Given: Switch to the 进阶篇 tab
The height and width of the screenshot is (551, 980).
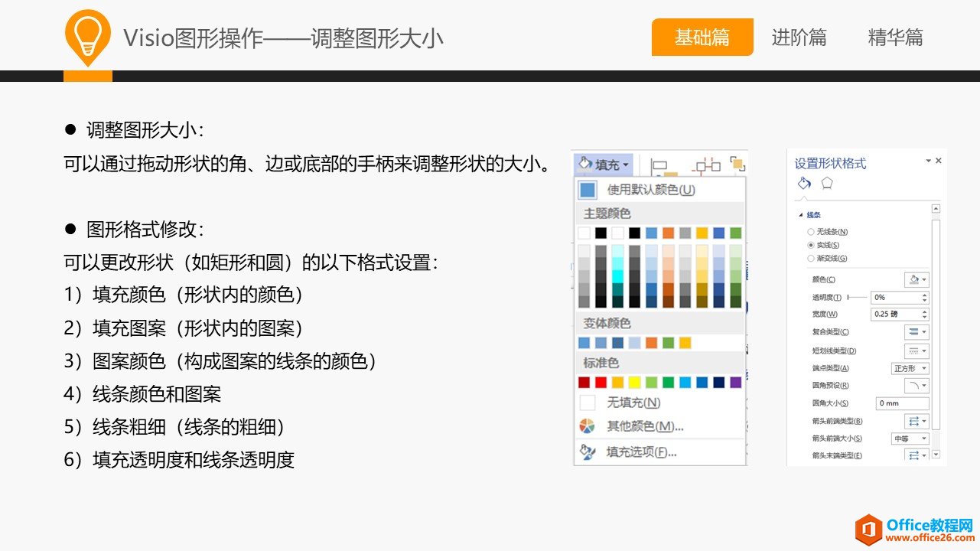Looking at the screenshot, I should point(799,37).
